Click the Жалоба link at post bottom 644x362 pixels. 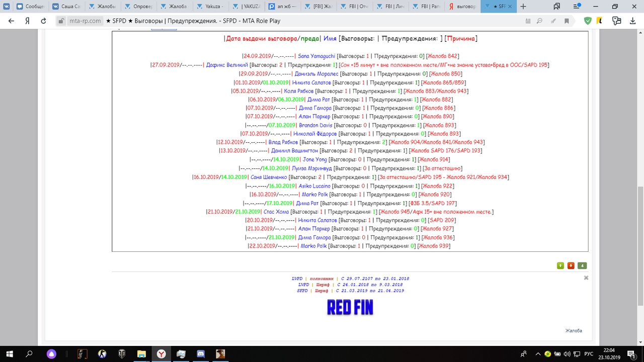tap(574, 330)
